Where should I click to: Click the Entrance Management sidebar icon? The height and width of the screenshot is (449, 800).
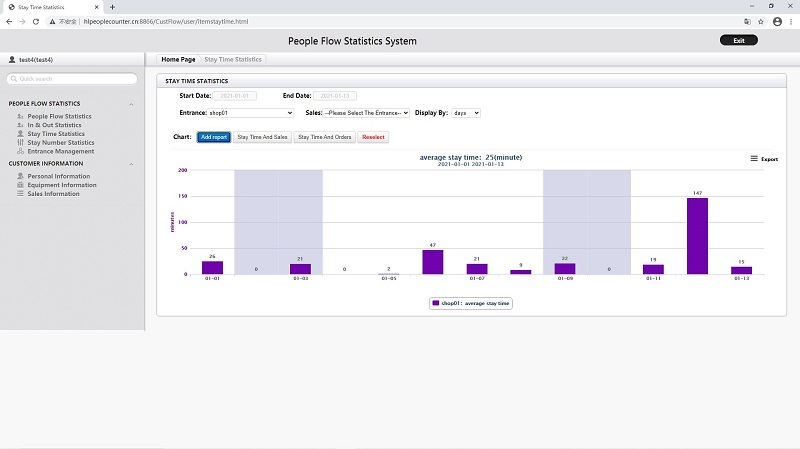click(20, 151)
